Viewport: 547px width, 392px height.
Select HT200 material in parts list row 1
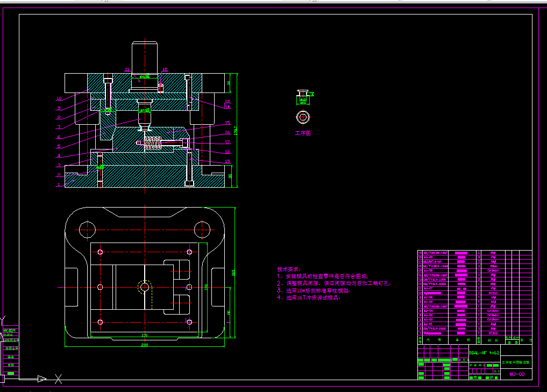(493, 333)
